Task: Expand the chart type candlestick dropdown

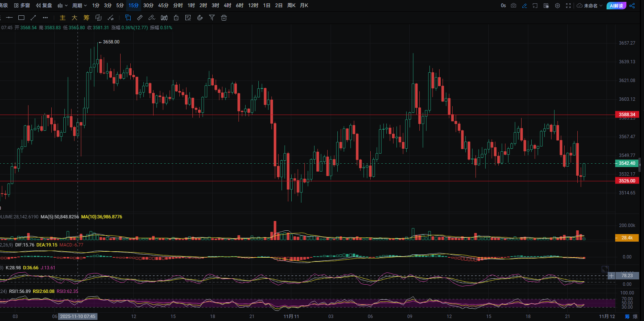Action: tap(63, 6)
